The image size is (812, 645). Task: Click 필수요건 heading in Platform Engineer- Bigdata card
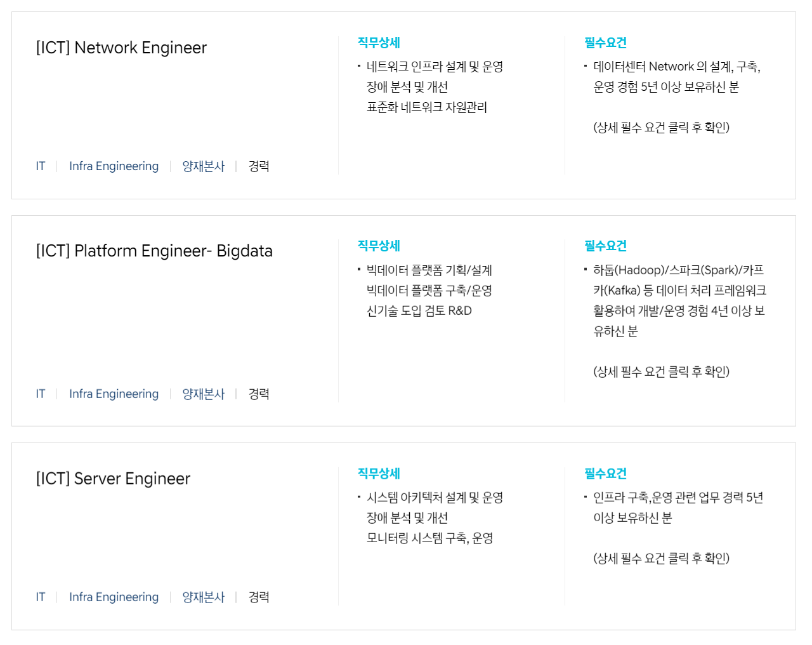click(x=605, y=246)
